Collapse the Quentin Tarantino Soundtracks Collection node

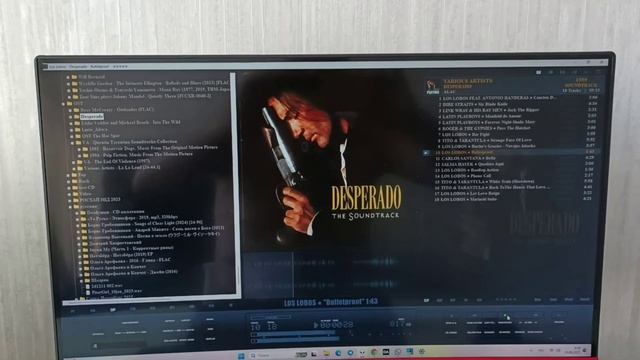pyautogui.click(x=72, y=142)
